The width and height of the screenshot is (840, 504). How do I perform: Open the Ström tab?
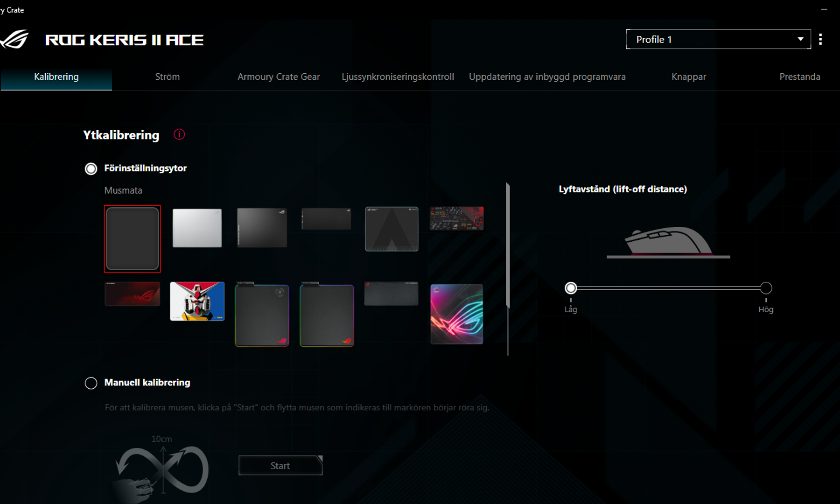pos(168,77)
